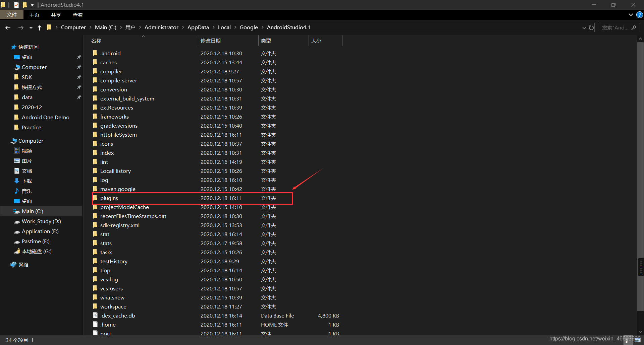Image resolution: width=644 pixels, height=345 pixels.
Task: Open the 主页 ribbon tab
Action: 34,15
